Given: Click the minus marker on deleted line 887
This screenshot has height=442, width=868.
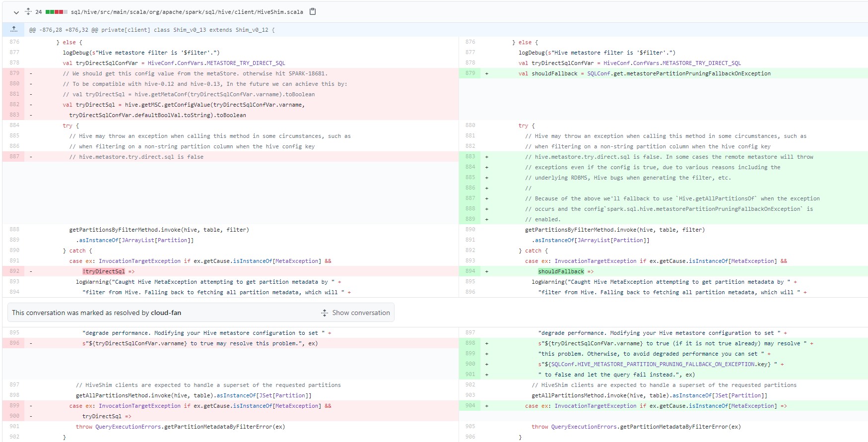Looking at the screenshot, I should (31, 157).
